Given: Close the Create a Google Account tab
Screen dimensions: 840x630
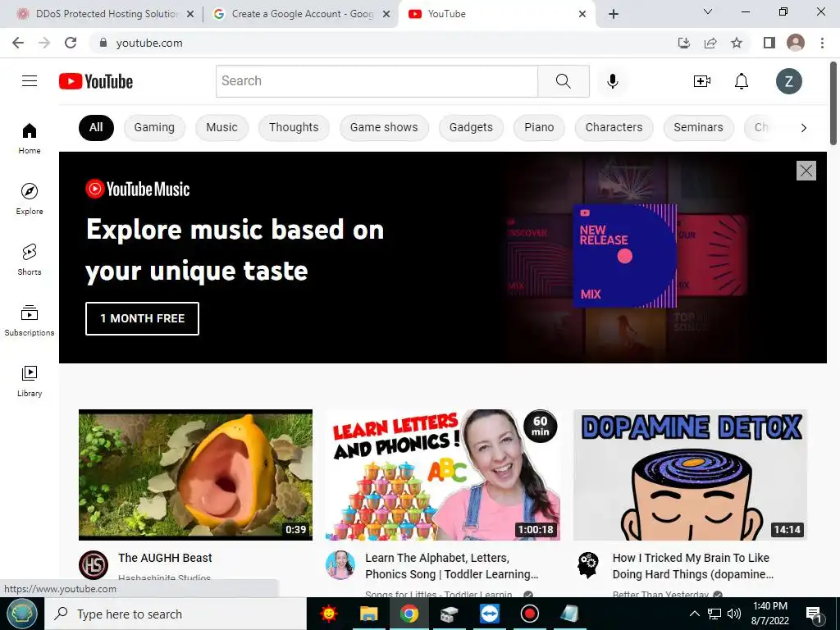Looking at the screenshot, I should [386, 15].
